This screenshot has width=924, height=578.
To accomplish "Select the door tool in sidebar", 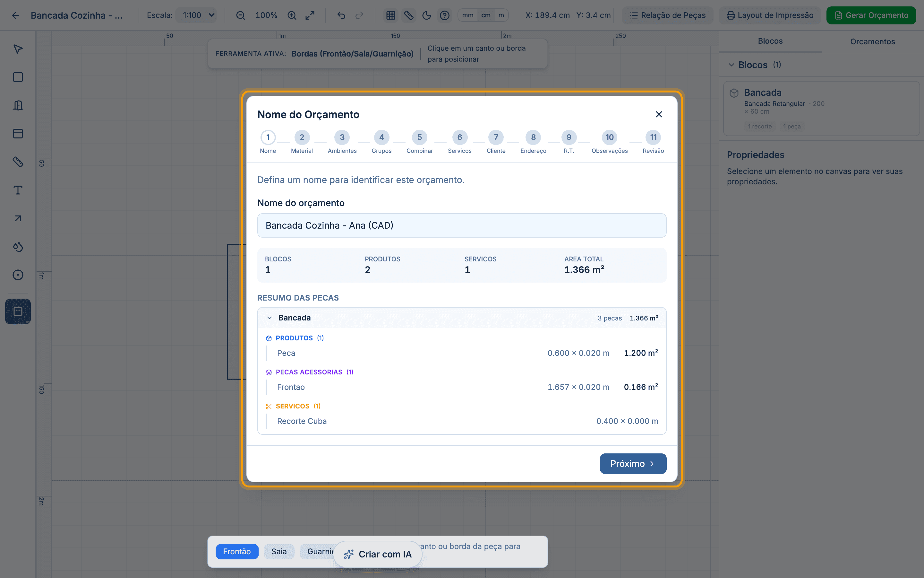I will (18, 106).
